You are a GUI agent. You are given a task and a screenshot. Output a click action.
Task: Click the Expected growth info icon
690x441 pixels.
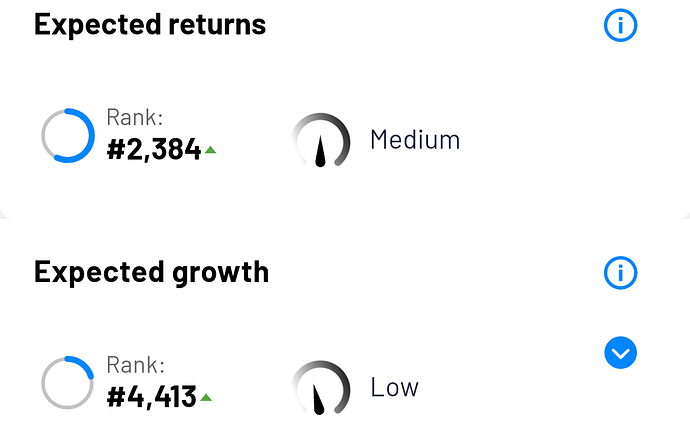coord(621,272)
